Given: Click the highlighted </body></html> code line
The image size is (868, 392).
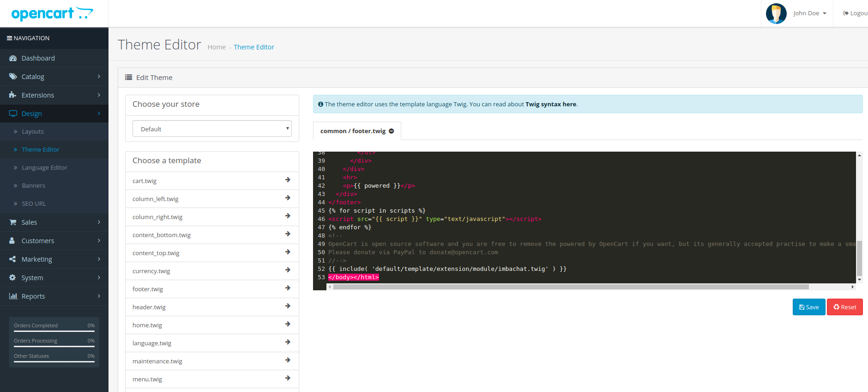Looking at the screenshot, I should [354, 277].
